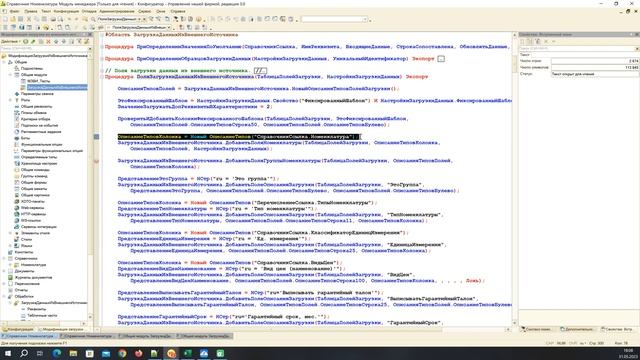Click the Cut scissors toolbar icon
This screenshot has height=360, width=640.
(29, 19)
